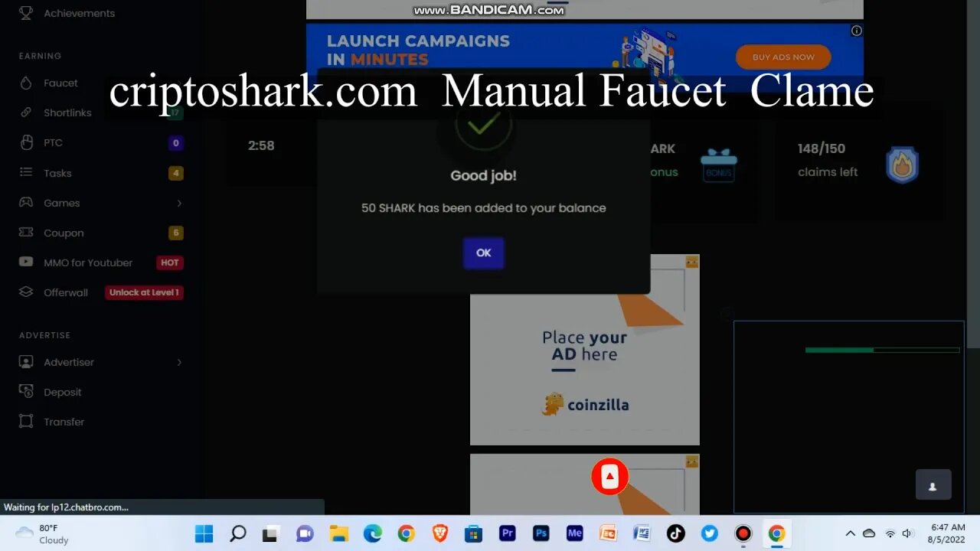980x551 pixels.
Task: Open TikTok from taskbar
Action: click(x=675, y=533)
